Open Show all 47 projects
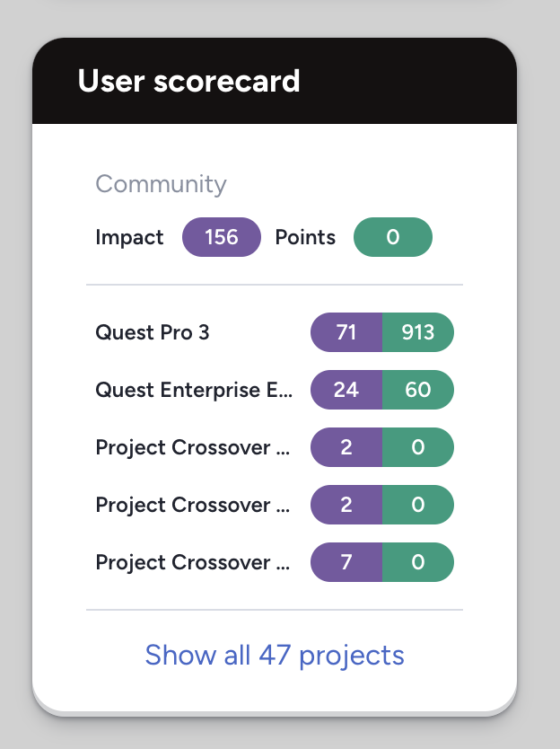 point(275,655)
